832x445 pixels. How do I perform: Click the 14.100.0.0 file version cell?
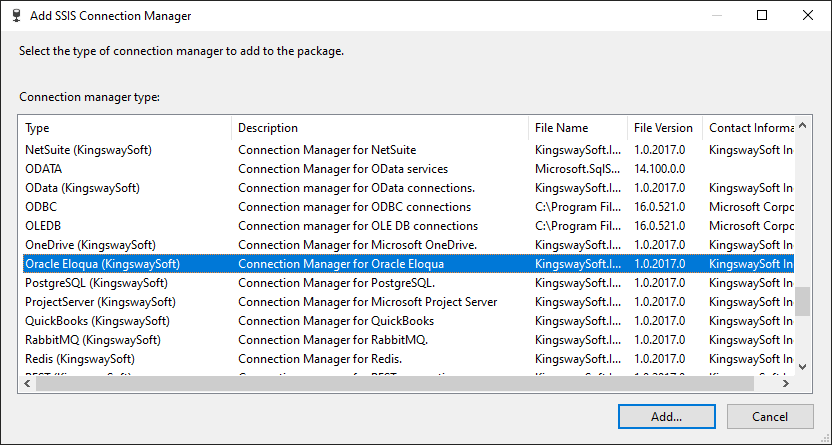[660, 169]
